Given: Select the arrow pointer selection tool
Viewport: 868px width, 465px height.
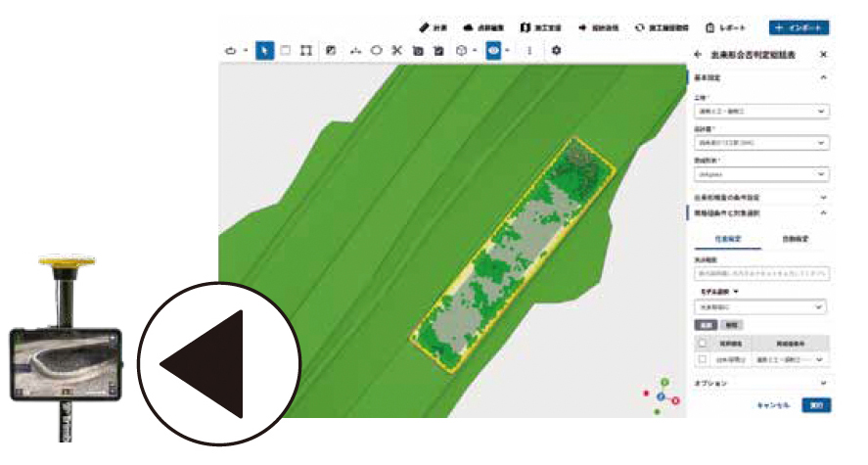Looking at the screenshot, I should pos(264,50).
